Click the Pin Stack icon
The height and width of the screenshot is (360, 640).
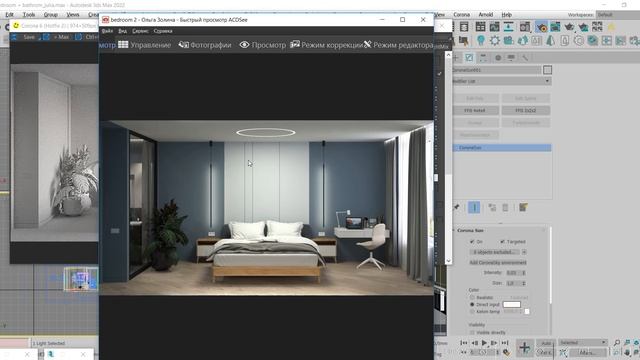(x=457, y=207)
